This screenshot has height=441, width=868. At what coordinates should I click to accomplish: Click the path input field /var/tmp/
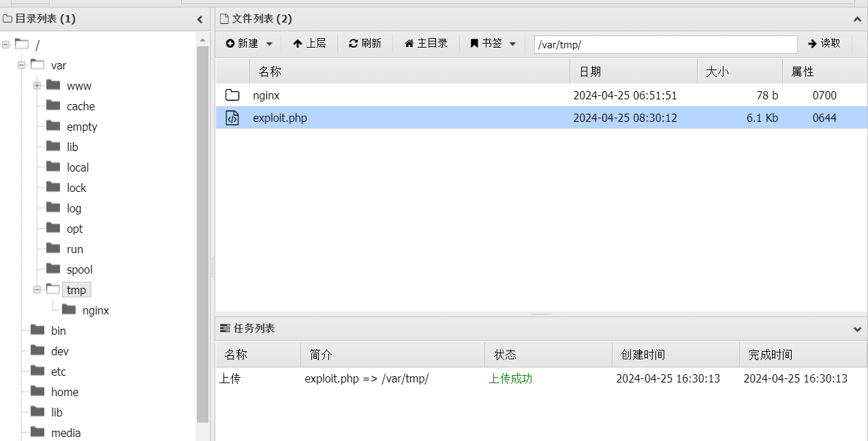point(665,44)
